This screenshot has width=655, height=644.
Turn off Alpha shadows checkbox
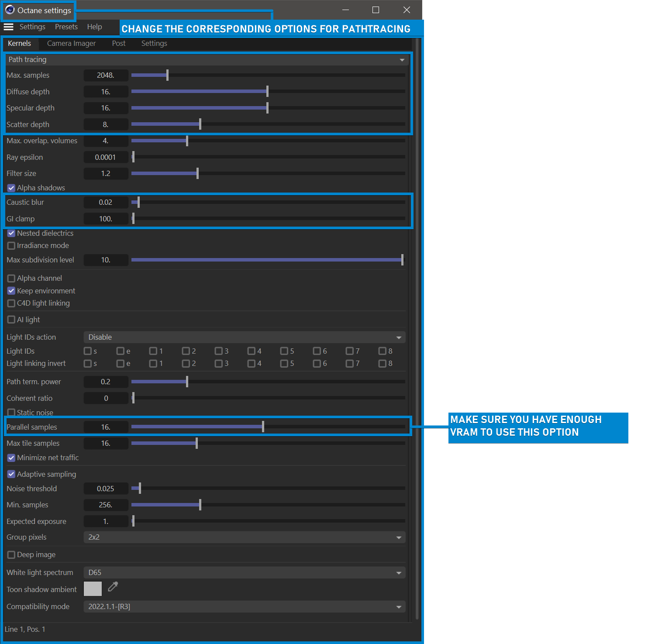[11, 188]
